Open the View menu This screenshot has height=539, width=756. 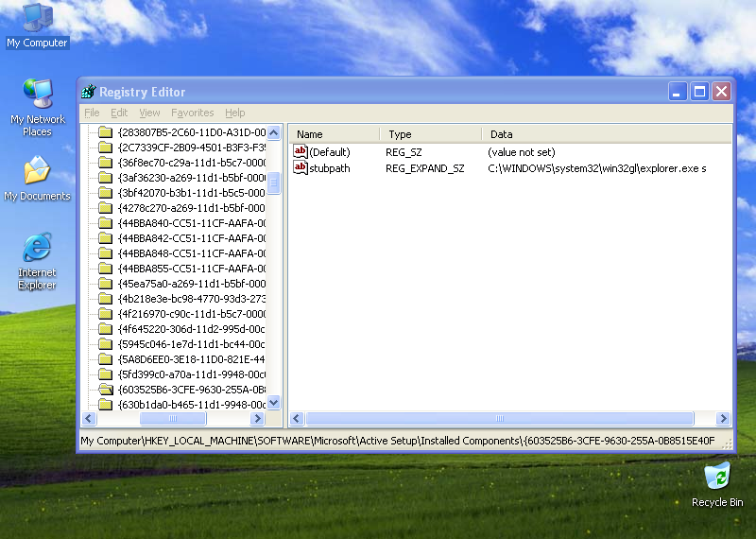[149, 113]
